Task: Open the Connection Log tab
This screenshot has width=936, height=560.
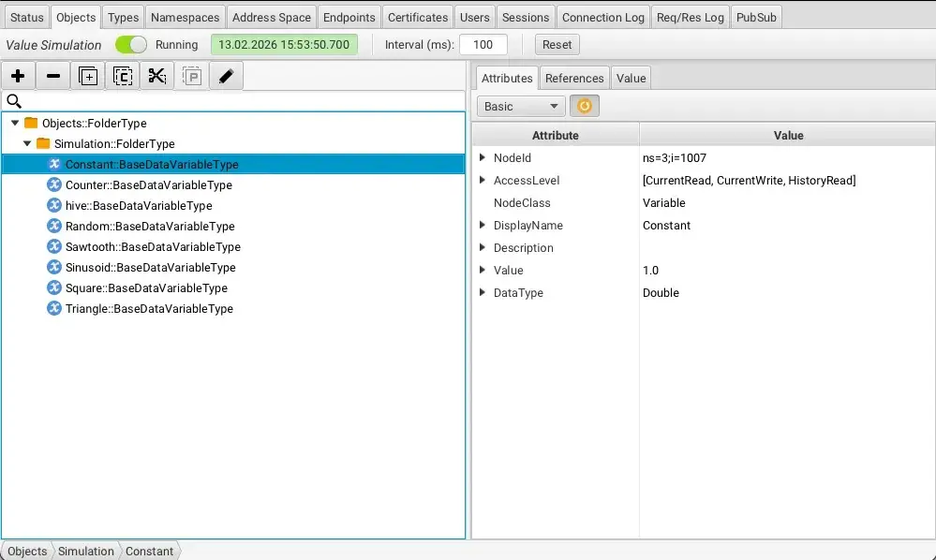Action: coord(602,17)
